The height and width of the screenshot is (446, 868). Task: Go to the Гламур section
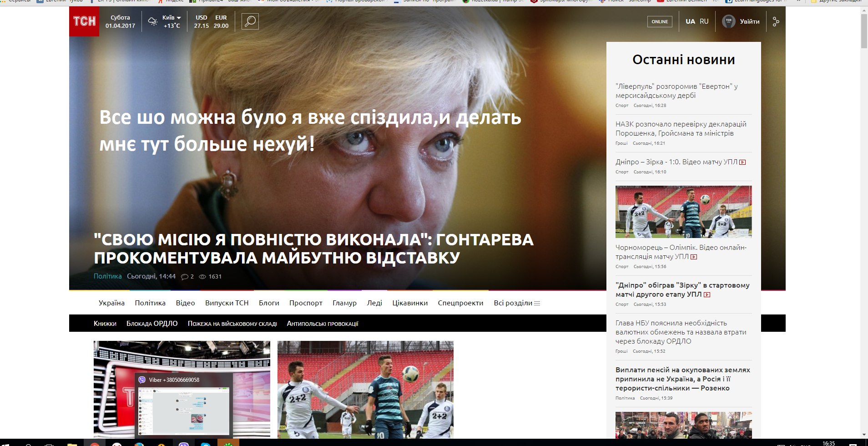tap(344, 303)
